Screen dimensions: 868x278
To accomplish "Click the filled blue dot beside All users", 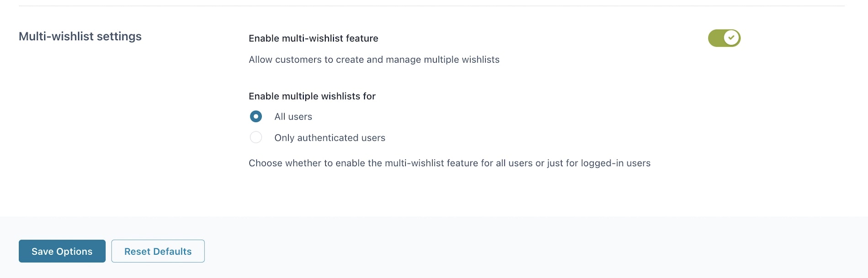I will [x=256, y=116].
